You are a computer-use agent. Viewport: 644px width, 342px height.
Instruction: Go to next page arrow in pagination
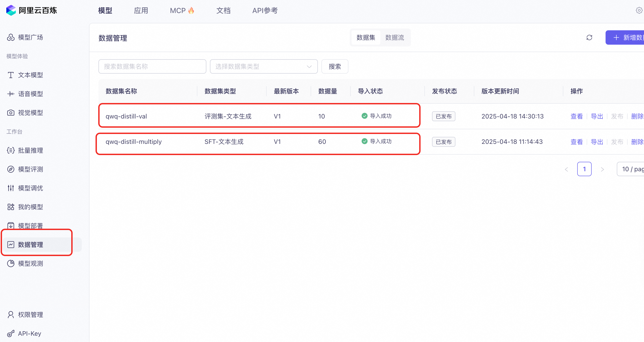tap(602, 169)
